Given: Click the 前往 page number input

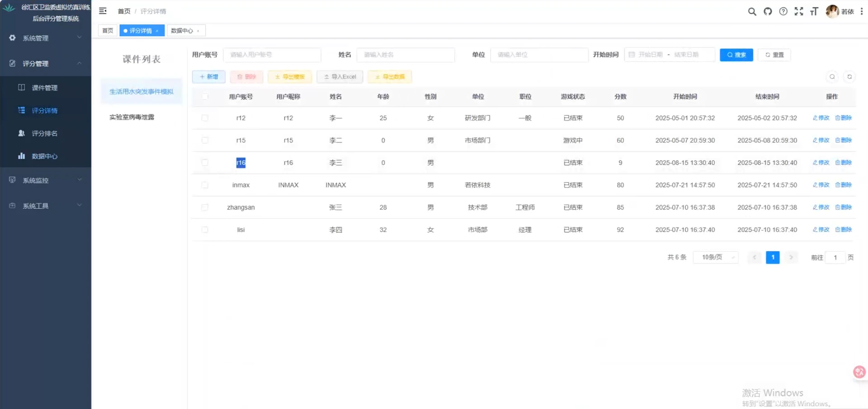Looking at the screenshot, I should 835,258.
